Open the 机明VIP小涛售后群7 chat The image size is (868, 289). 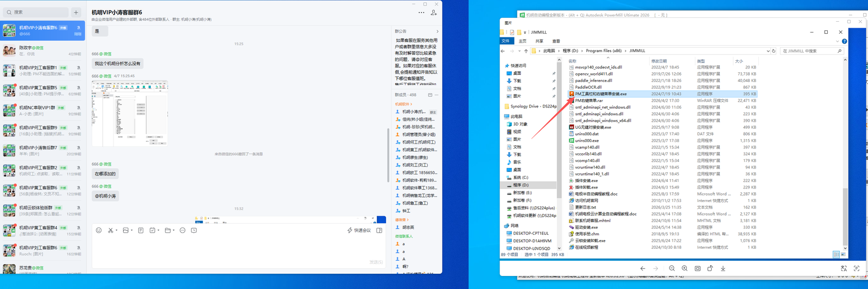point(43,150)
